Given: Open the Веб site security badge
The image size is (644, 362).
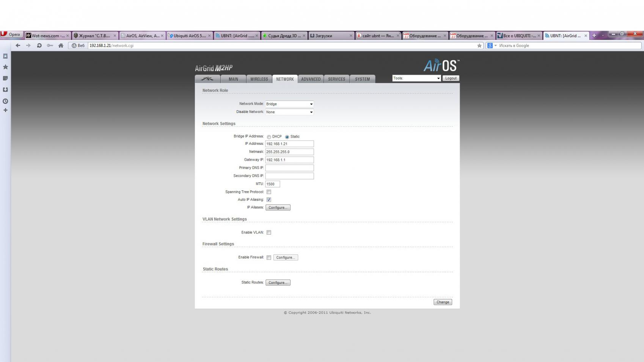Looking at the screenshot, I should click(x=78, y=45).
